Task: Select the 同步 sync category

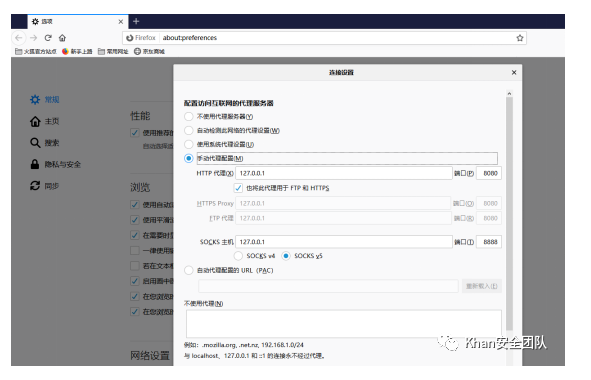Action: point(44,186)
